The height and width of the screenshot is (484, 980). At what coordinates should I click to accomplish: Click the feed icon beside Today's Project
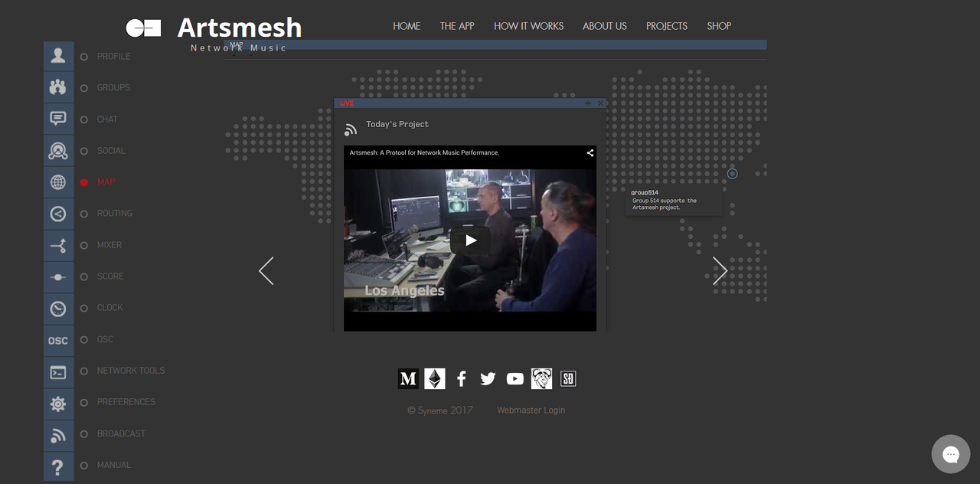click(x=351, y=129)
